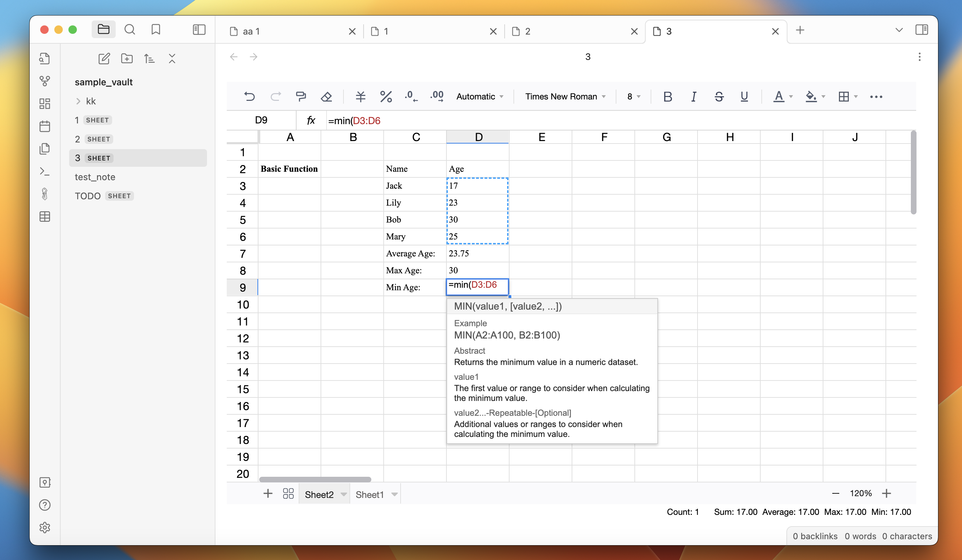Click cell D7 showing 23.75
962x560 pixels.
tap(478, 253)
